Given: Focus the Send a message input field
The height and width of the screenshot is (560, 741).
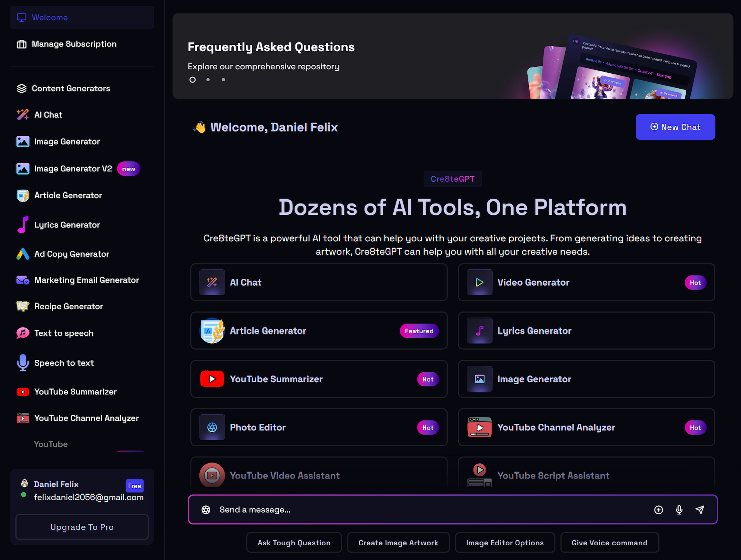Looking at the screenshot, I should (x=425, y=510).
